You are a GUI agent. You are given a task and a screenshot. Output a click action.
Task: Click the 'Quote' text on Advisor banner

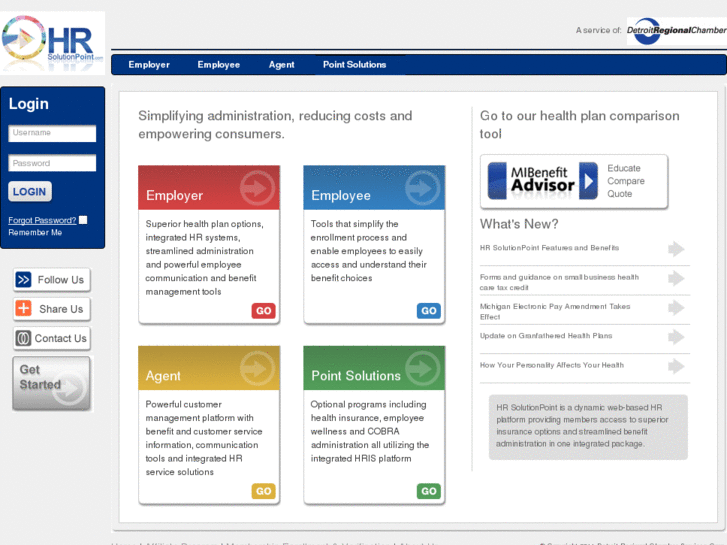tap(620, 194)
